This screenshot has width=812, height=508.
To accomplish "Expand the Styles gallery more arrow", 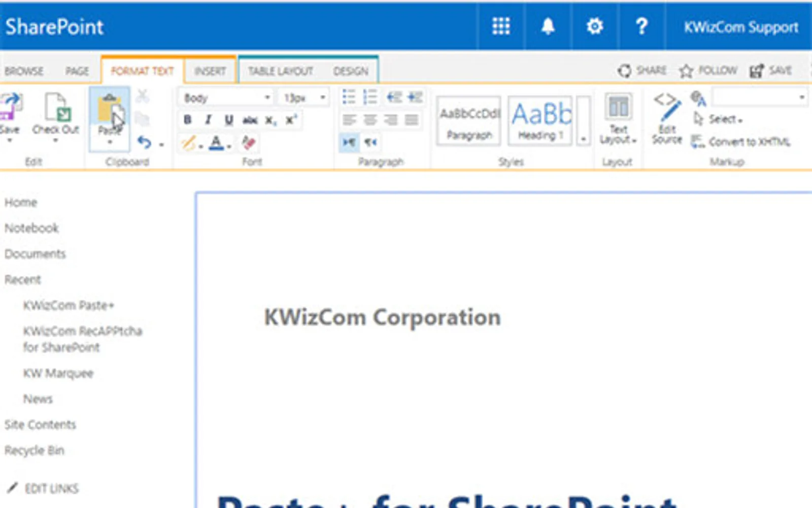I will 584,121.
